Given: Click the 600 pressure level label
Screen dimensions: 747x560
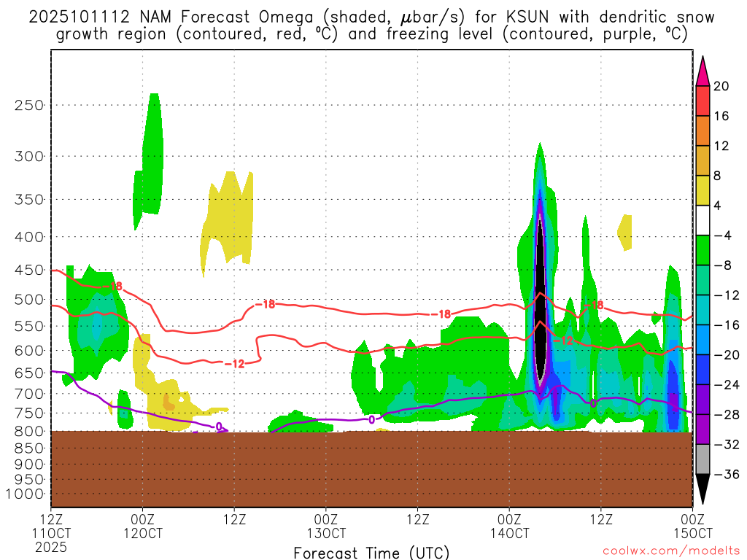Looking at the screenshot, I should coord(29,351).
